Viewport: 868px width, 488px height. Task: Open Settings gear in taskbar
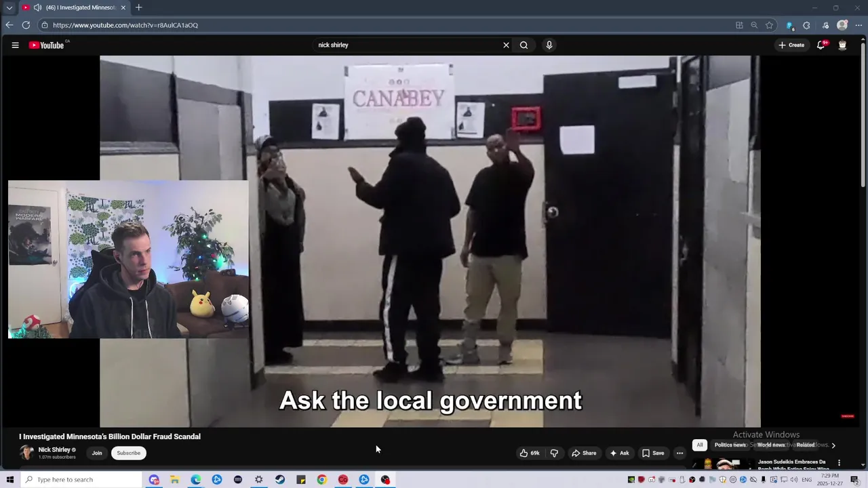point(258,480)
